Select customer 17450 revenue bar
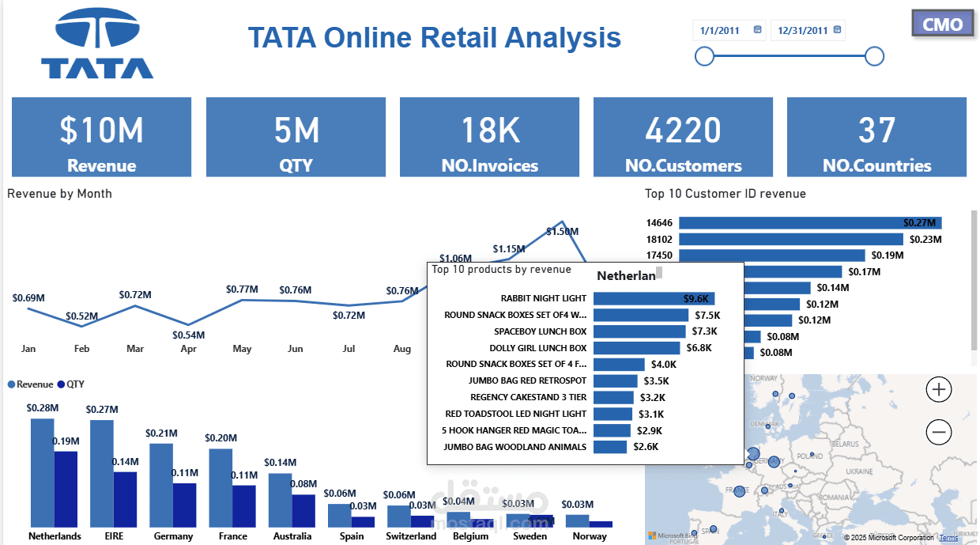 [772, 255]
